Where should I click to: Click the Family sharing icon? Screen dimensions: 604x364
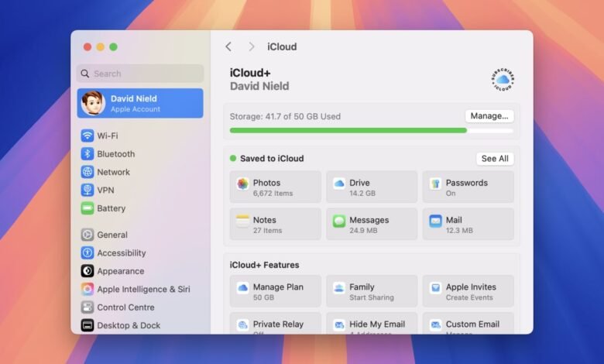tap(339, 288)
